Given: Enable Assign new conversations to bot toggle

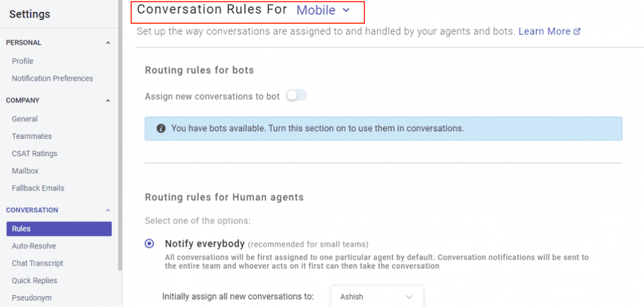Looking at the screenshot, I should [x=296, y=96].
